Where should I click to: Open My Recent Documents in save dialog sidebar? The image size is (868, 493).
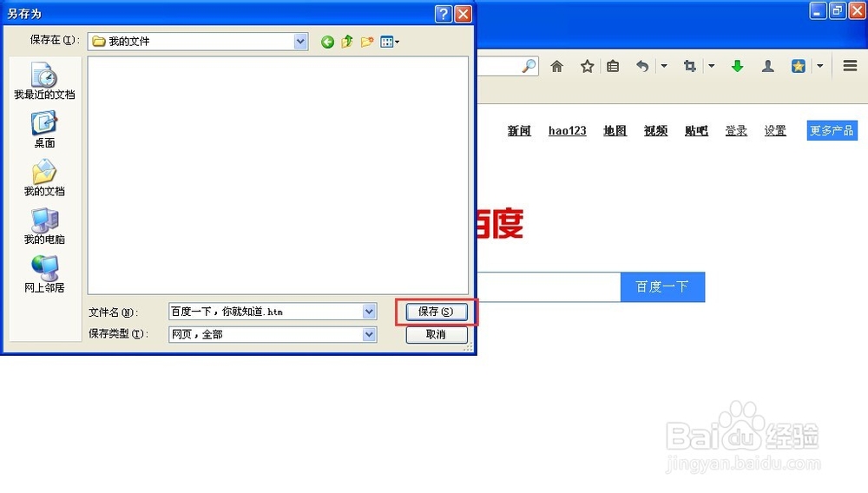tap(44, 81)
